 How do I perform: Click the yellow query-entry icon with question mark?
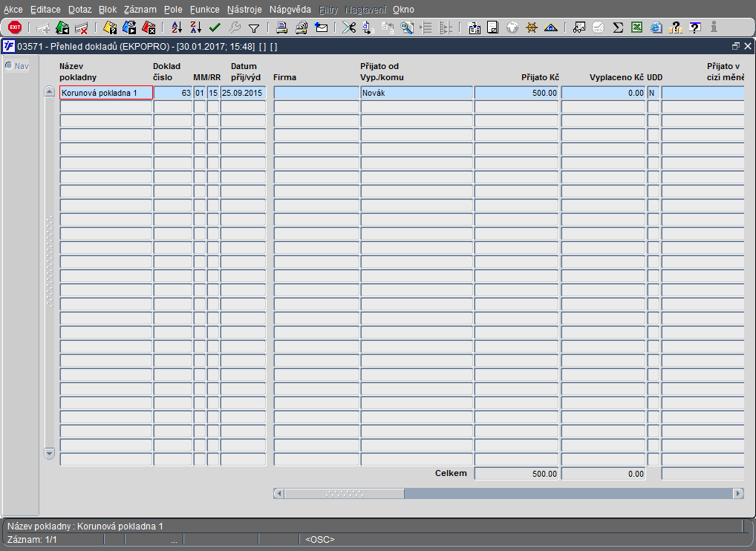pyautogui.click(x=110, y=28)
